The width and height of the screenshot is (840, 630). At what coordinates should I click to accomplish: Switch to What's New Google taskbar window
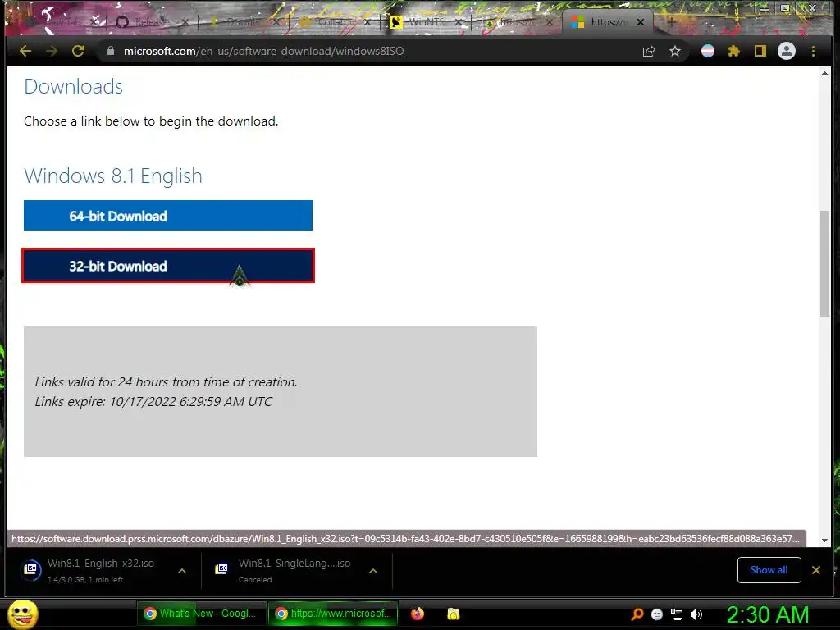tap(202, 614)
